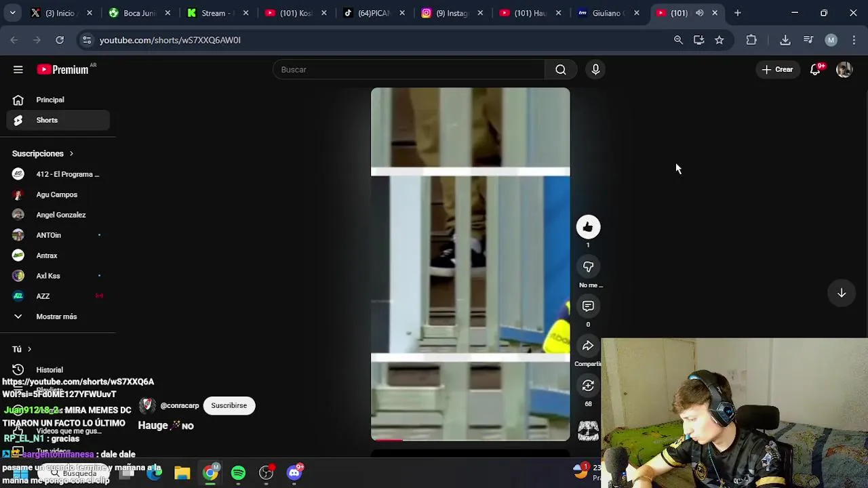This screenshot has width=868, height=488.
Task: Open AZZ channel
Action: pos(58,296)
